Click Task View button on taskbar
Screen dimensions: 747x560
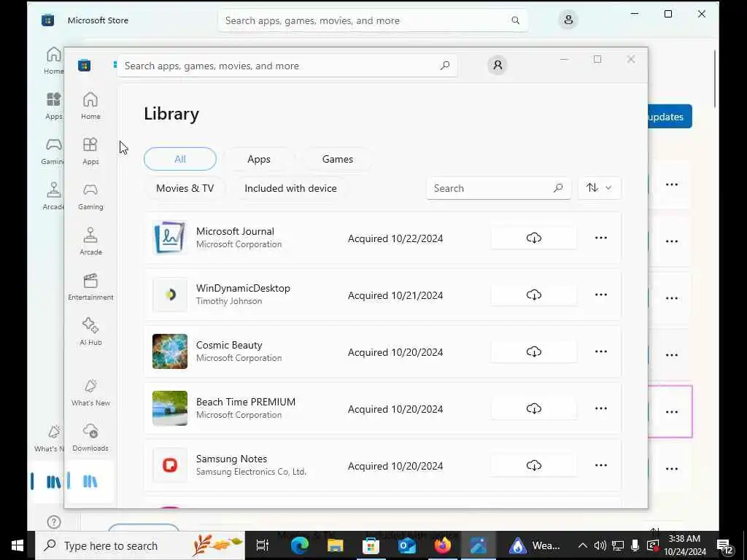coord(263,545)
